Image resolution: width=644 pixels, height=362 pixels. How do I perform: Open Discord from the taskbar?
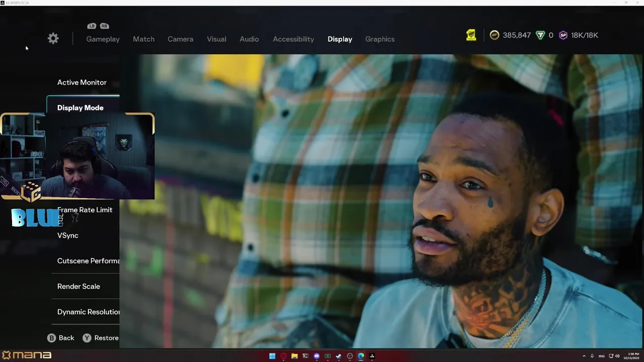[316, 356]
